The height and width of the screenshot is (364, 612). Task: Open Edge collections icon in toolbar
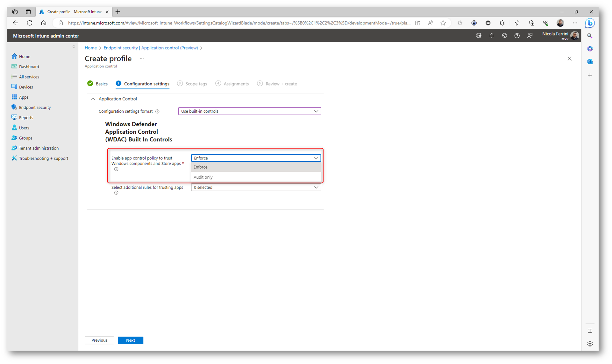click(x=531, y=23)
